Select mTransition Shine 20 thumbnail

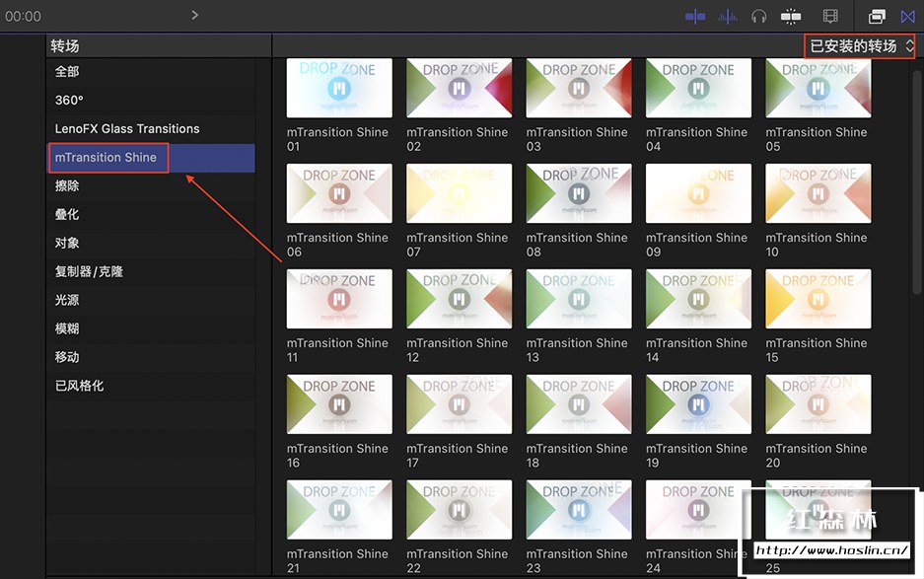817,404
